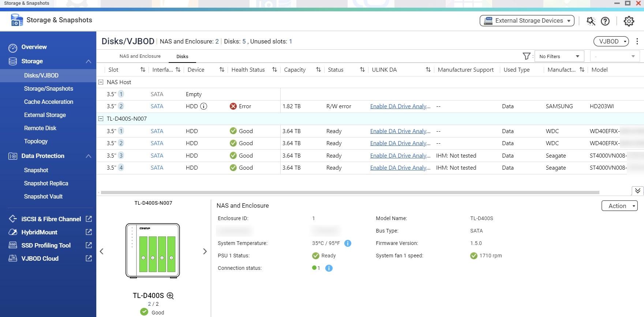The height and width of the screenshot is (317, 644).
Task: Open the No Filters dropdown
Action: pos(559,56)
